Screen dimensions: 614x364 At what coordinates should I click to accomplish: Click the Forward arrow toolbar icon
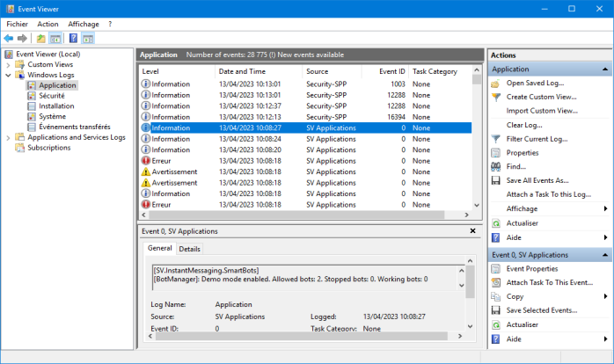pos(22,39)
